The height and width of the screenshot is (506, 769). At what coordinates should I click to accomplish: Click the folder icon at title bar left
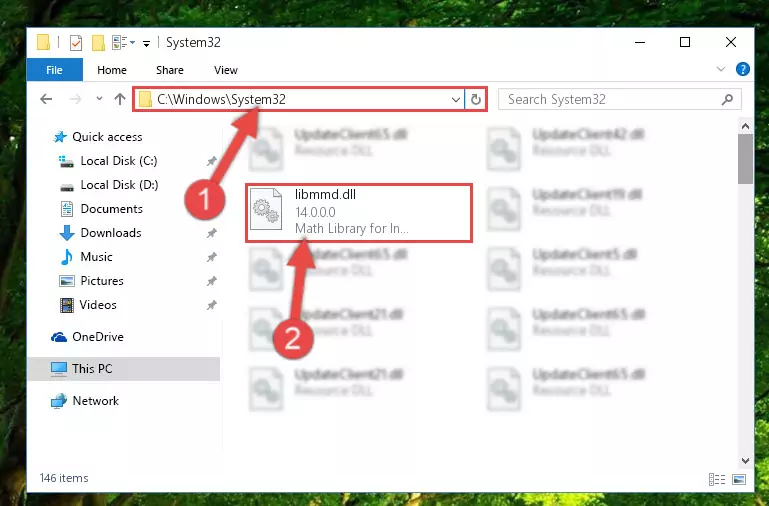(x=44, y=43)
